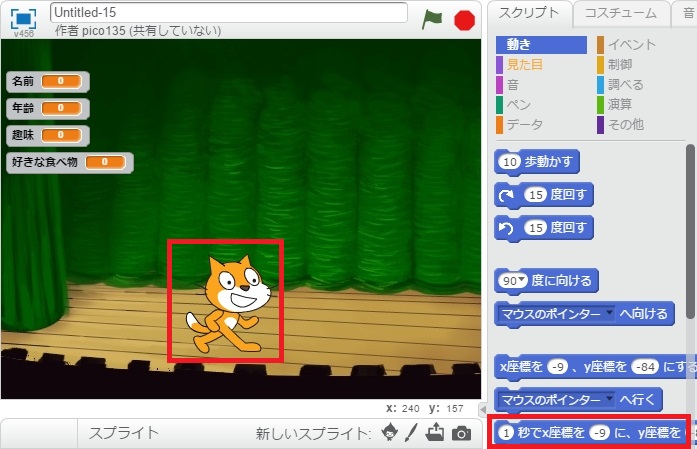Click the y value -84 in にする block
Viewport: 697px width, 449px height.
point(645,367)
